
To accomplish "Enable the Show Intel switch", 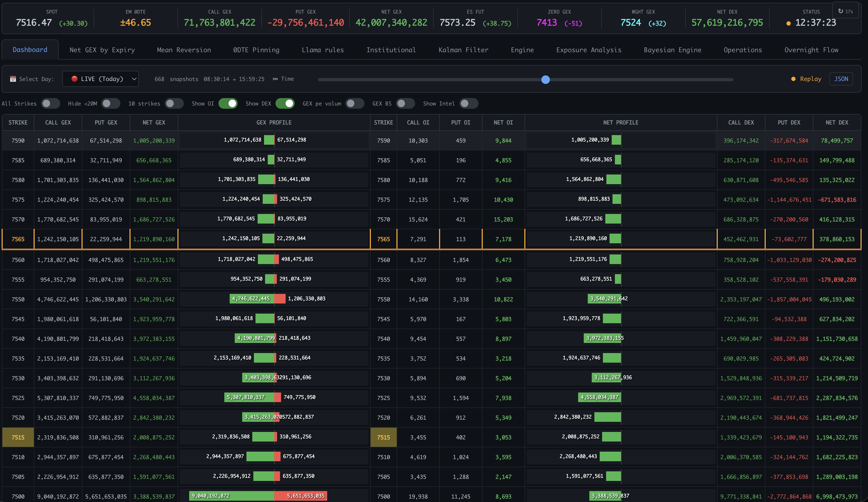I will tap(469, 103).
